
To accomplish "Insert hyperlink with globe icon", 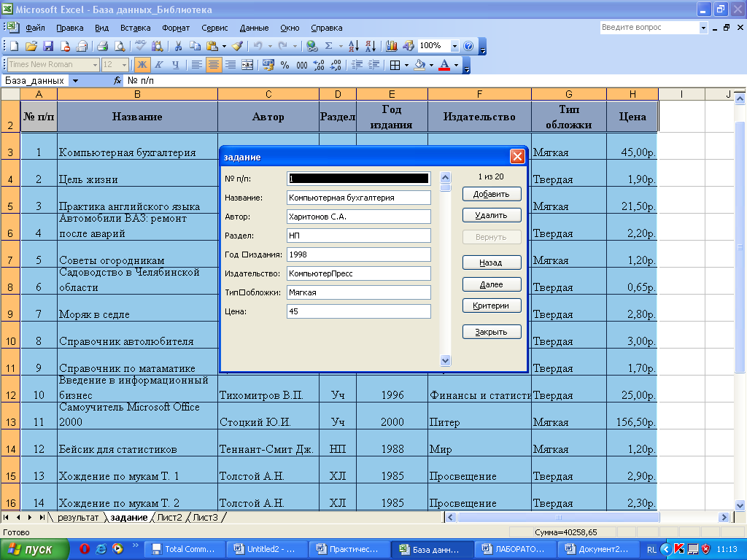I will coord(312,46).
